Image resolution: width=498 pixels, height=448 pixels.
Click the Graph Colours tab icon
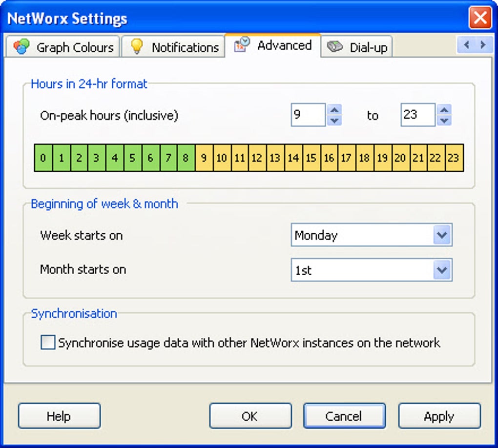tap(21, 46)
